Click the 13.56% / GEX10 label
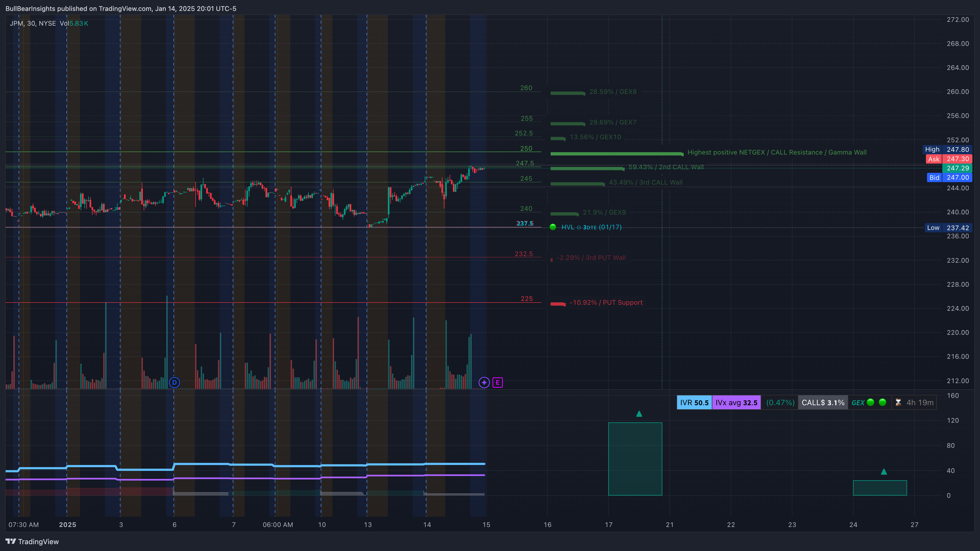Image resolution: width=980 pixels, height=551 pixels. coord(595,137)
